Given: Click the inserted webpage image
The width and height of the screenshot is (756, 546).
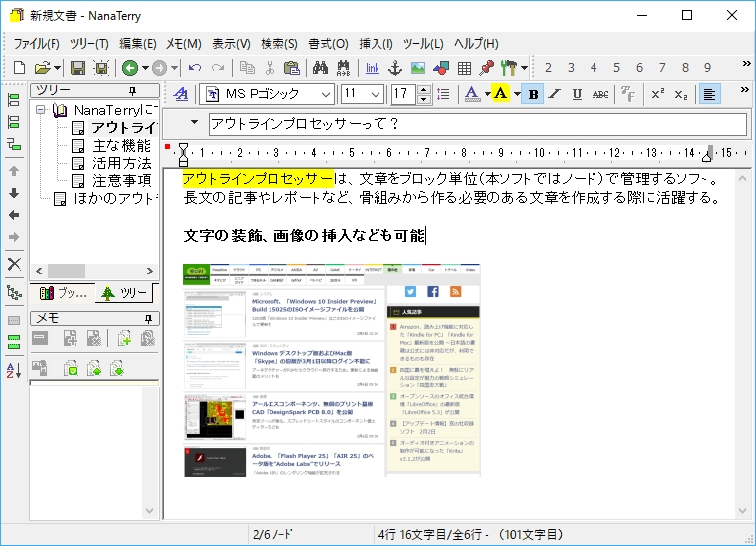Looking at the screenshot, I should coord(332,370).
